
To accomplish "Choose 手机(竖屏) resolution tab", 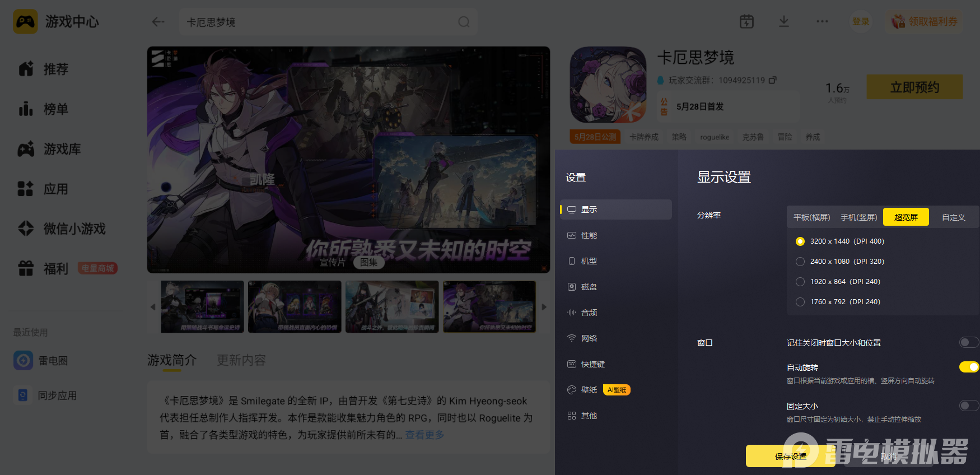I will point(858,217).
